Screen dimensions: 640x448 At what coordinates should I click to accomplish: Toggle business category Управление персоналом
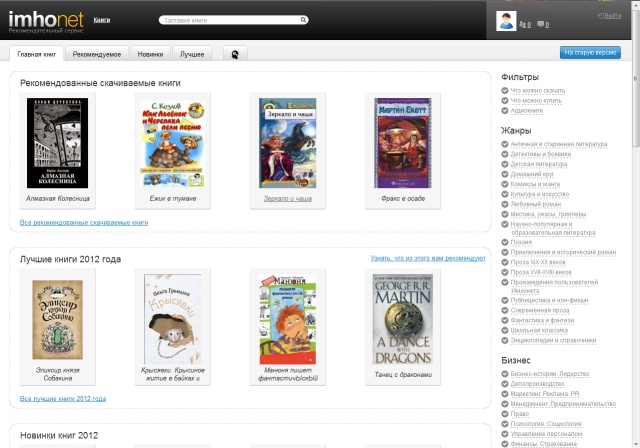[x=542, y=433]
